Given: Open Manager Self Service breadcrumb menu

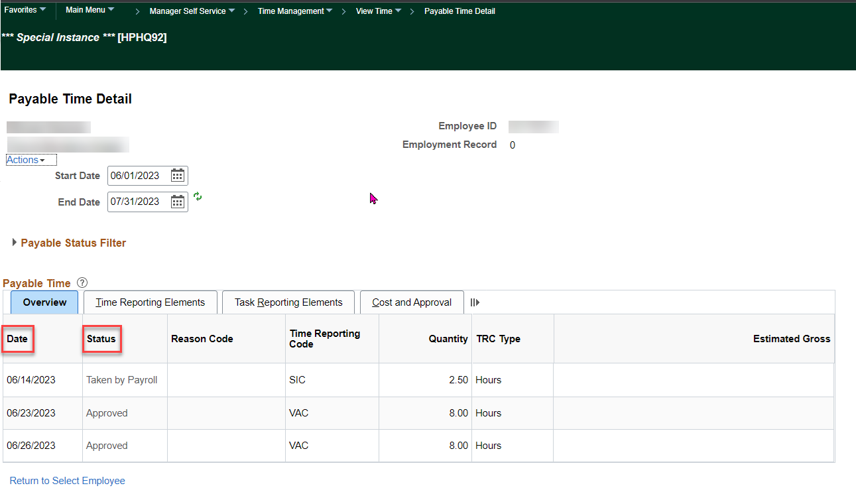Looking at the screenshot, I should [192, 11].
